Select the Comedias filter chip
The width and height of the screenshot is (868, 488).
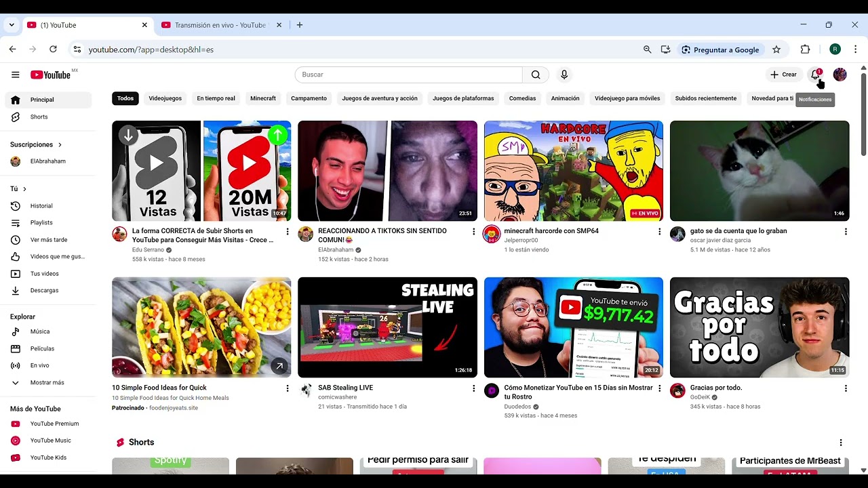[x=522, y=98]
